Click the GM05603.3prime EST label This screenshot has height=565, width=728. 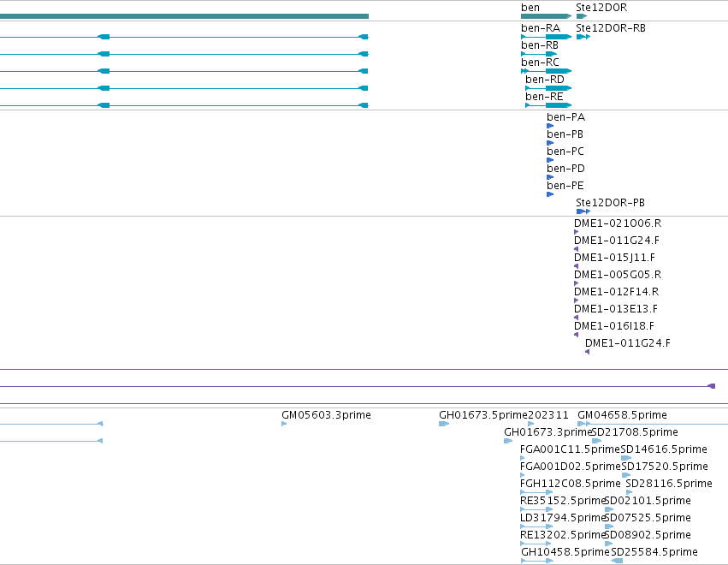pyautogui.click(x=326, y=415)
